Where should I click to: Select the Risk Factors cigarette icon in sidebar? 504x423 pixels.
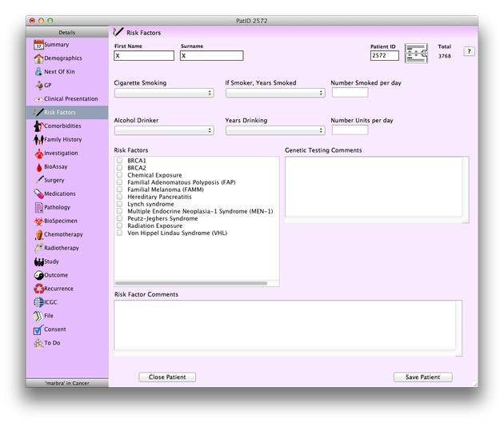(38, 113)
